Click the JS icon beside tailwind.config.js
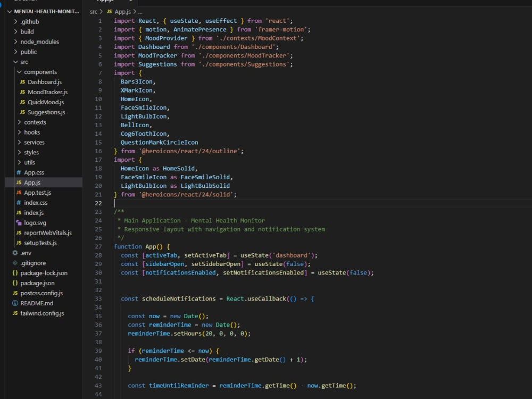Viewport: 532px width, 399px height. (x=15, y=313)
